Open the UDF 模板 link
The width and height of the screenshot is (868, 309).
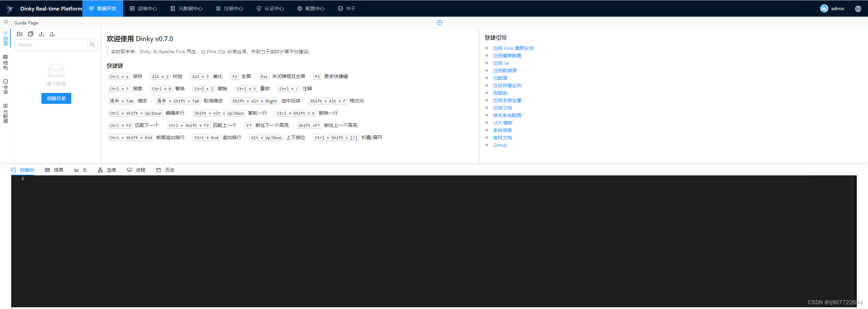(x=503, y=123)
